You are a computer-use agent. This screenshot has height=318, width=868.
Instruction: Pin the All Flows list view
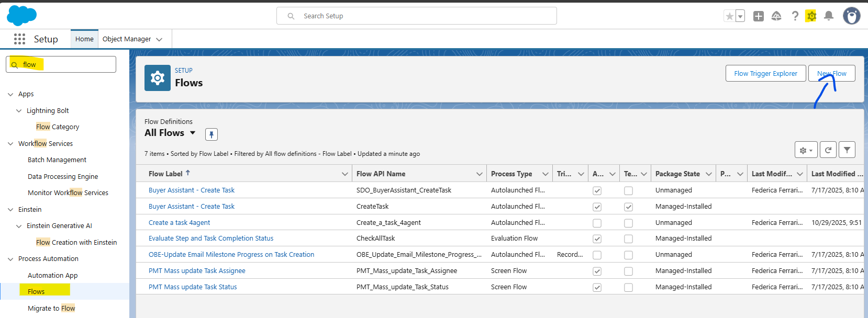(x=212, y=134)
